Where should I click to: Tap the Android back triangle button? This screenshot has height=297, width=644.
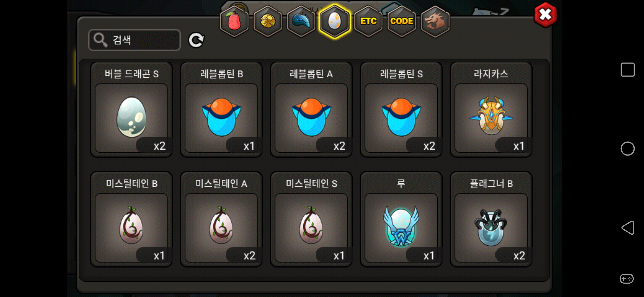(627, 227)
